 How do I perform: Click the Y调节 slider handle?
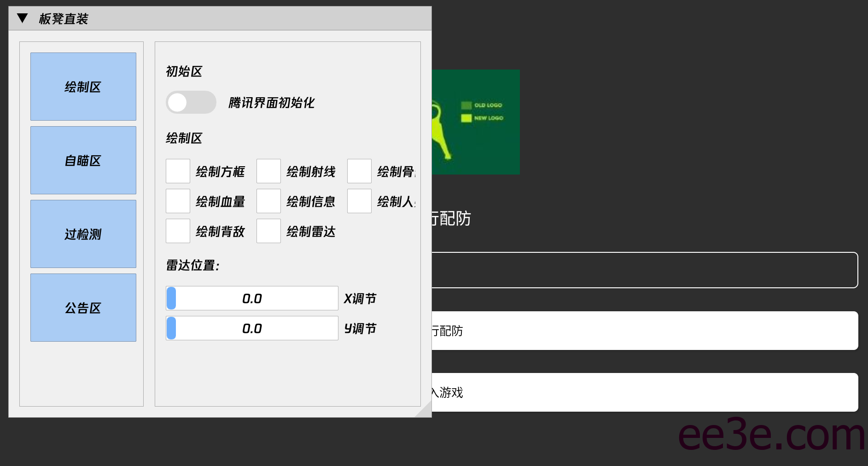tap(172, 328)
